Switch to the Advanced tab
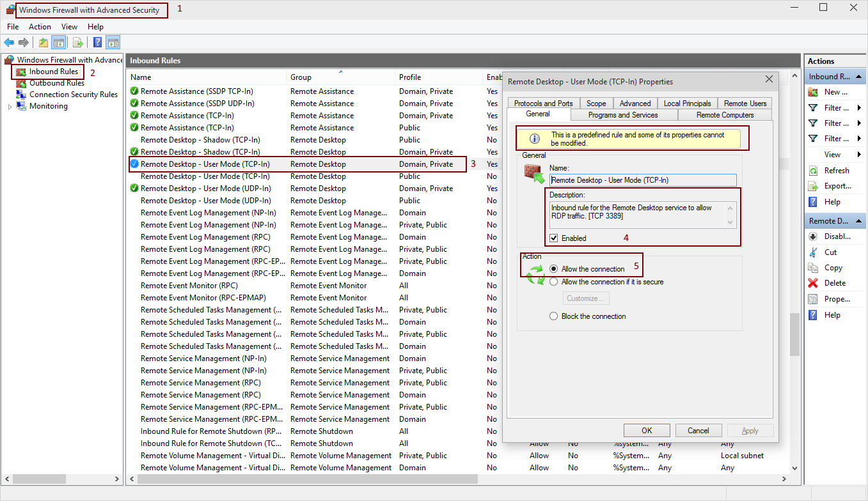This screenshot has width=868, height=501. pos(635,103)
